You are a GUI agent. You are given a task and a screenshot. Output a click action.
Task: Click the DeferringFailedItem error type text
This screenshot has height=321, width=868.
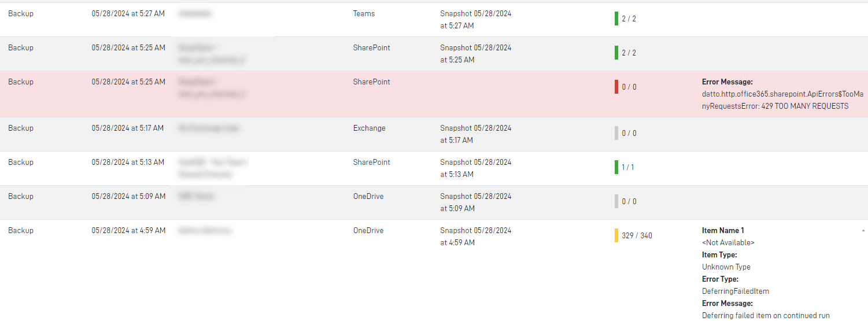coord(736,291)
